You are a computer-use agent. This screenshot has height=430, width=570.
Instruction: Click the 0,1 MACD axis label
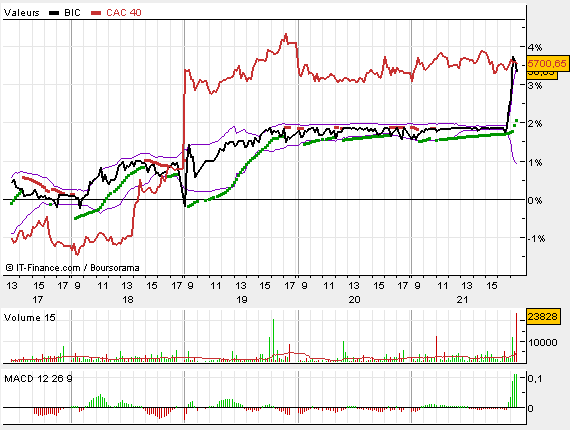535,379
